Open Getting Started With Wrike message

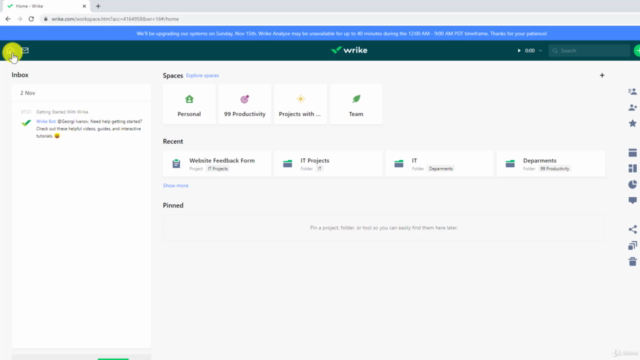[x=62, y=112]
